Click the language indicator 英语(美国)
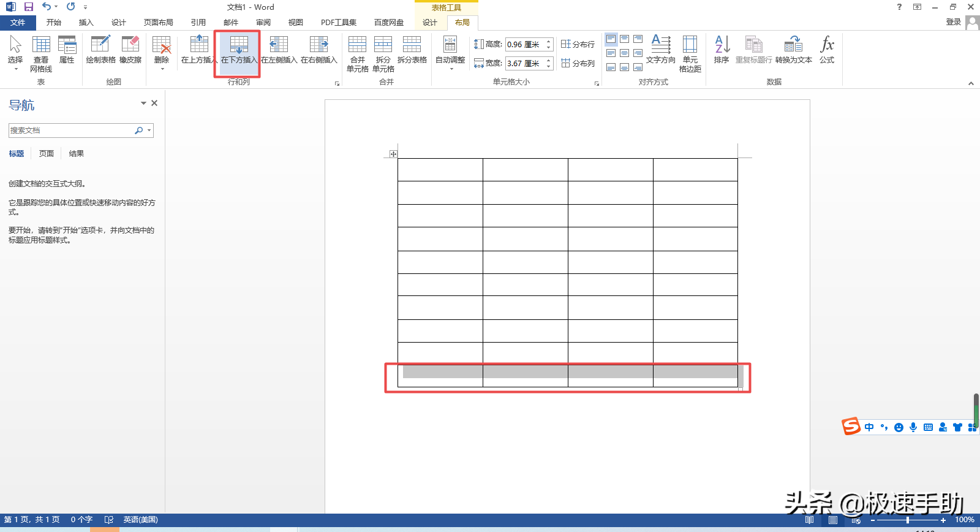 [141, 520]
